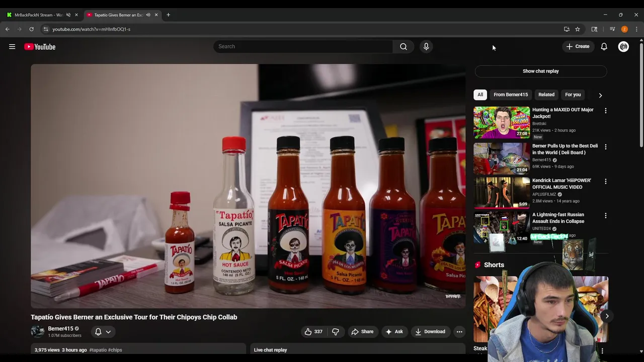Open options for Russian Assault video

click(x=605, y=216)
